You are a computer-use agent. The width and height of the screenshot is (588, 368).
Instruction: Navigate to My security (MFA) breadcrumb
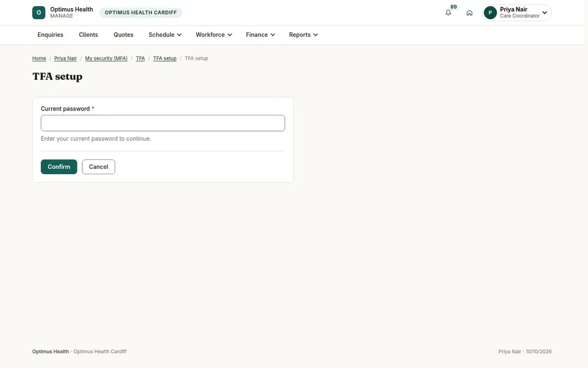pyautogui.click(x=106, y=58)
